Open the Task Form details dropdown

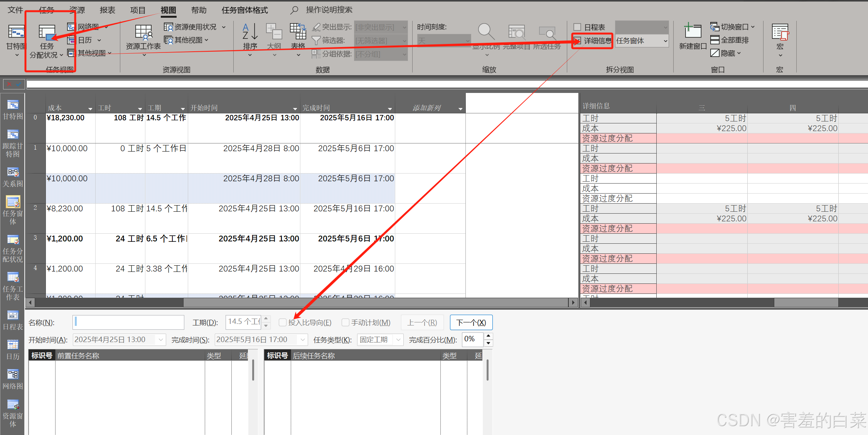point(665,40)
